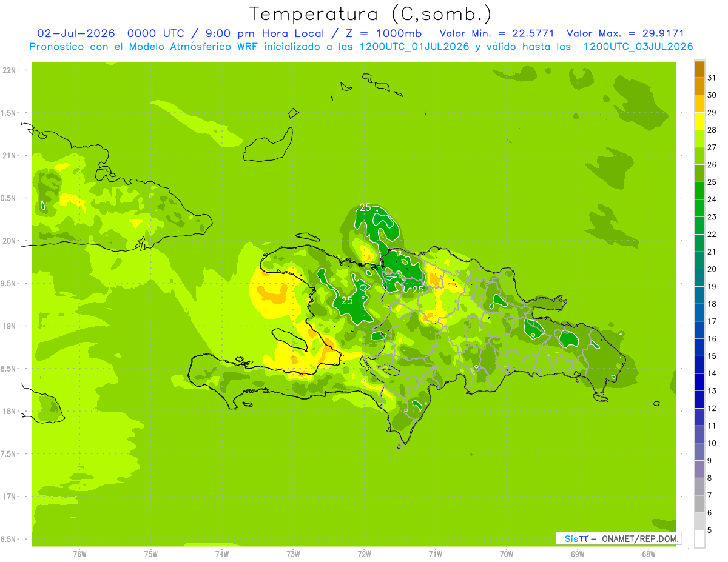
Task: Pick the legend color between 20 and 21
Action: pos(699,261)
